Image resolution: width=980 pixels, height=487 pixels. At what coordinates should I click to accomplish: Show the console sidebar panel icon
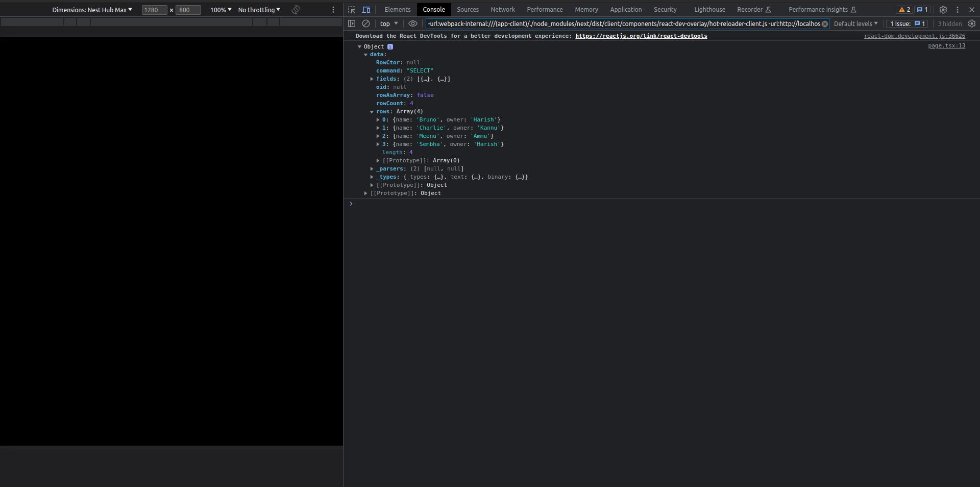pos(352,23)
